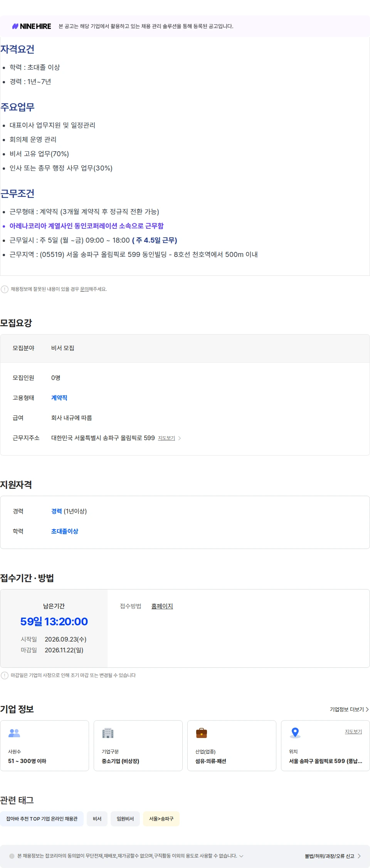Open 기업정보 더보기
This screenshot has height=868, width=370.
(349, 709)
